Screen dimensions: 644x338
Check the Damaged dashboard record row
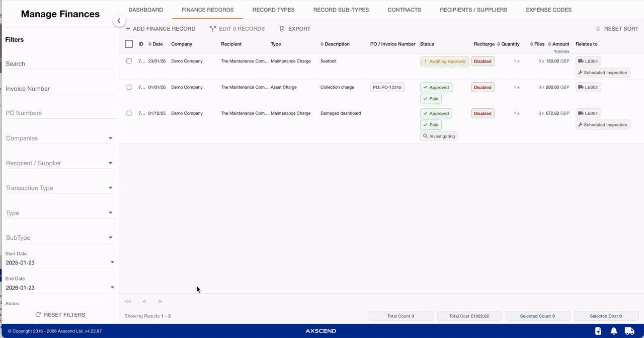129,113
